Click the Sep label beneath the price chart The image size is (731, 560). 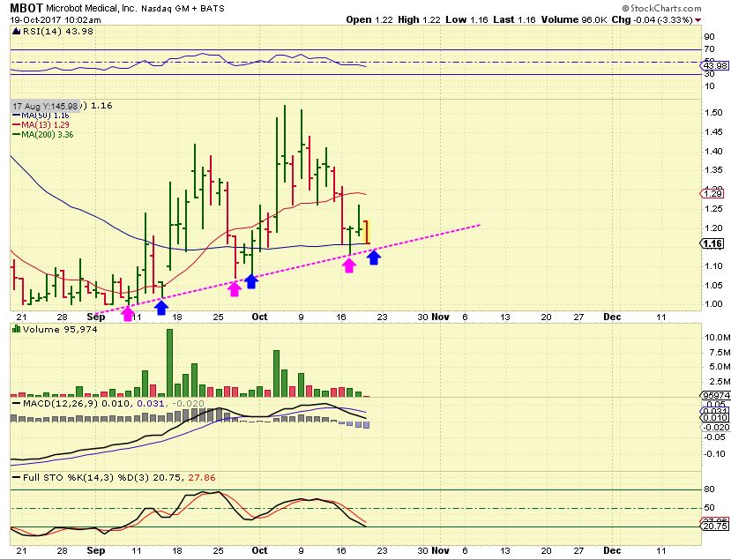click(x=96, y=317)
